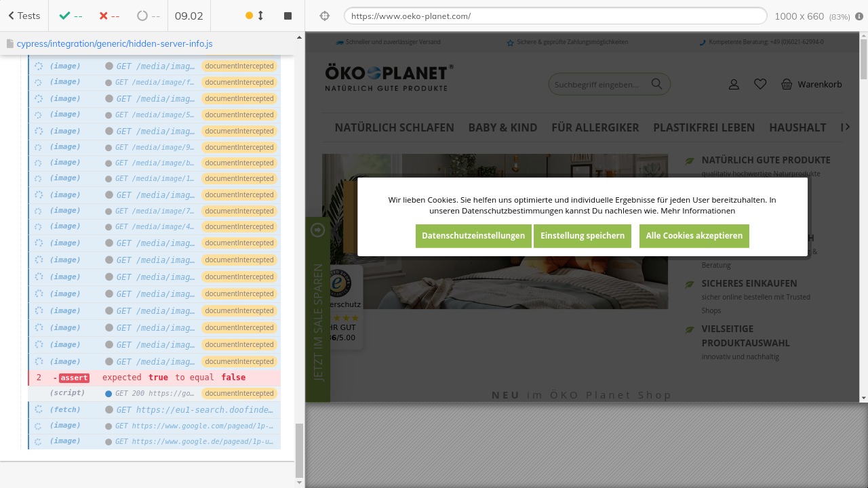Click the stop test run square icon
This screenshot has width=868, height=488.
point(288,16)
